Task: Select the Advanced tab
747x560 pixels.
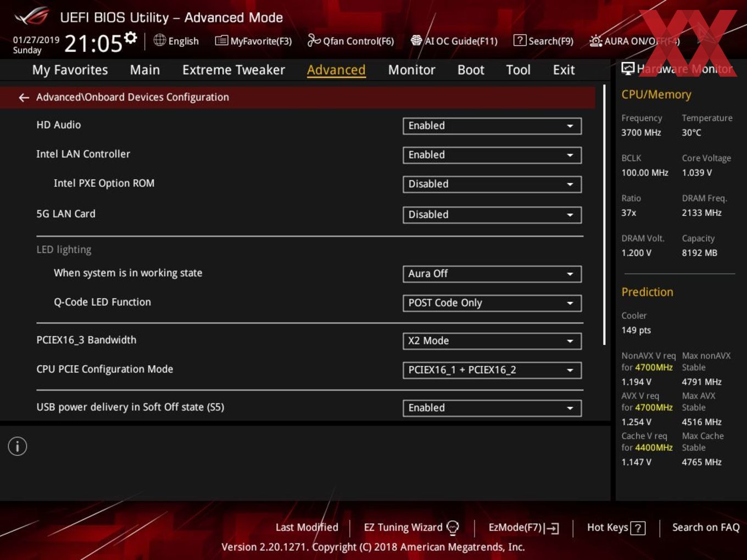Action: click(x=336, y=70)
